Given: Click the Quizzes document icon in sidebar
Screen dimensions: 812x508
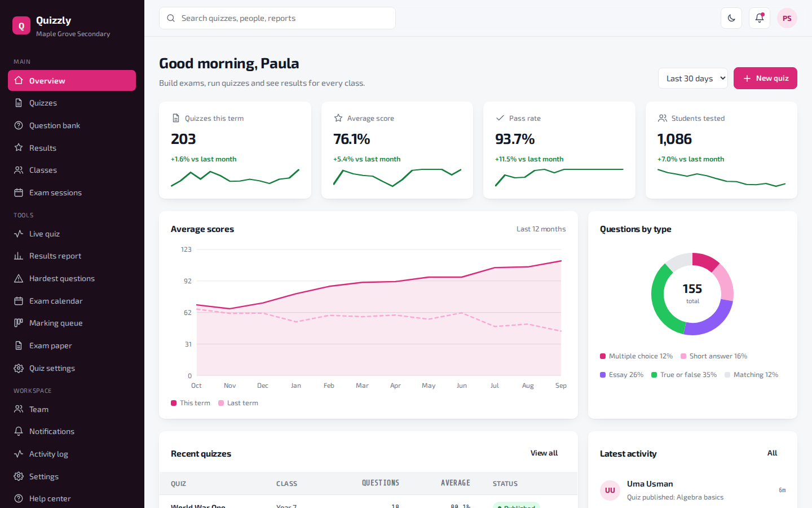Looking at the screenshot, I should pyautogui.click(x=19, y=103).
